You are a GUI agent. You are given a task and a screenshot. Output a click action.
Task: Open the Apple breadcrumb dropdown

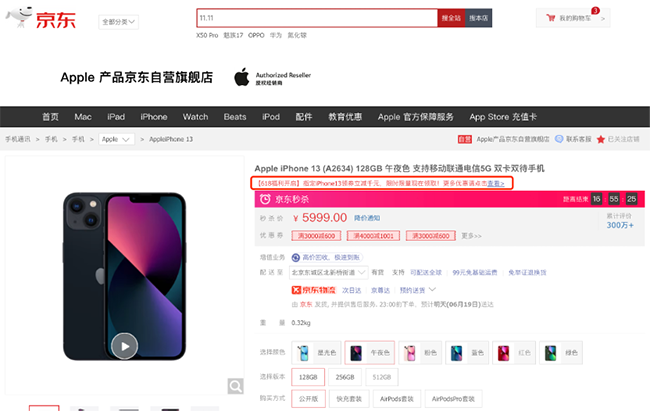pos(118,139)
